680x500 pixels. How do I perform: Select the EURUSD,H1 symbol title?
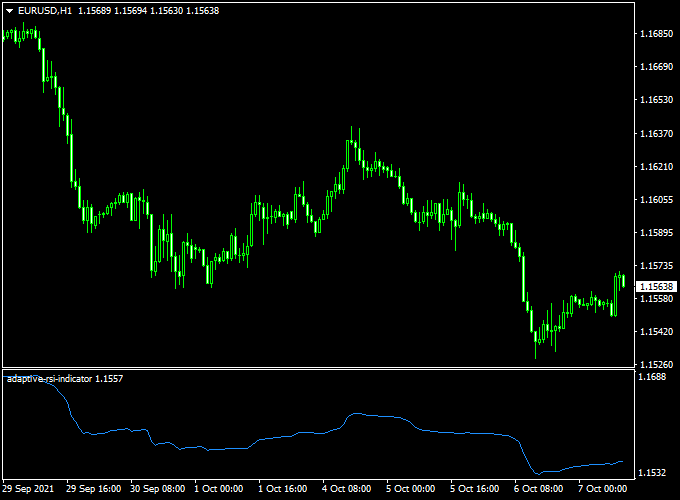click(x=45, y=11)
